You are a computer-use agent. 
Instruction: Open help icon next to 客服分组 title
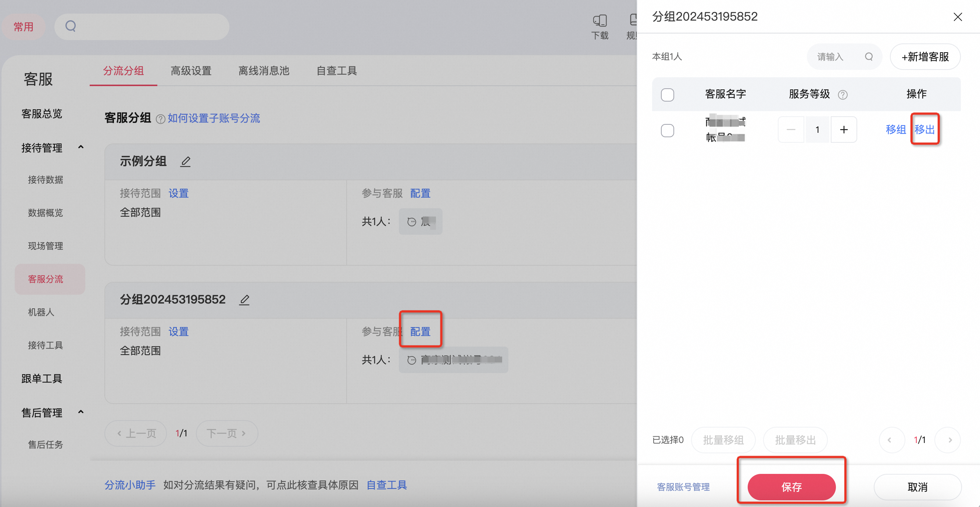(x=161, y=119)
